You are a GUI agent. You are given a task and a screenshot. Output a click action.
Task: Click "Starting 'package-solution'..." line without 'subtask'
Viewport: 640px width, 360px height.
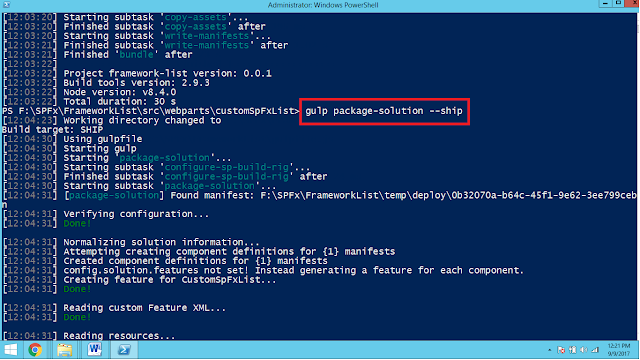click(x=147, y=158)
